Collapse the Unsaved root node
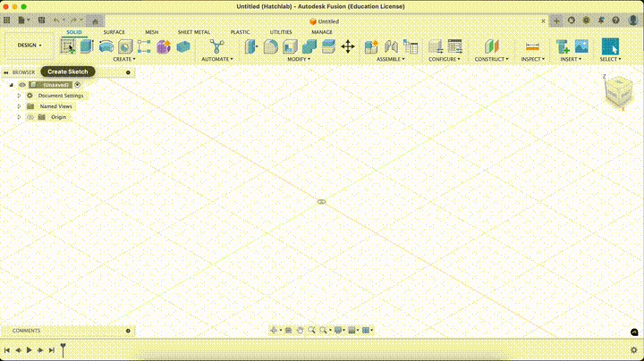This screenshot has height=361, width=644. 11,85
